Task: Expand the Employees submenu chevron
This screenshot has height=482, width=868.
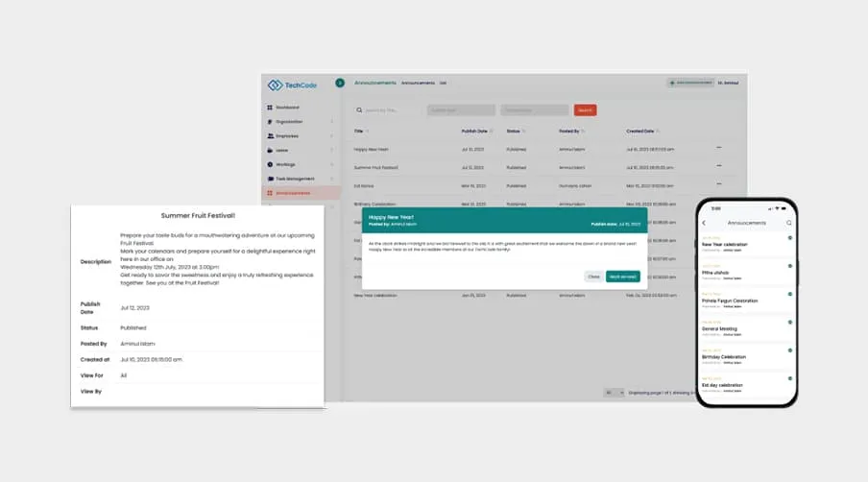Action: point(332,136)
